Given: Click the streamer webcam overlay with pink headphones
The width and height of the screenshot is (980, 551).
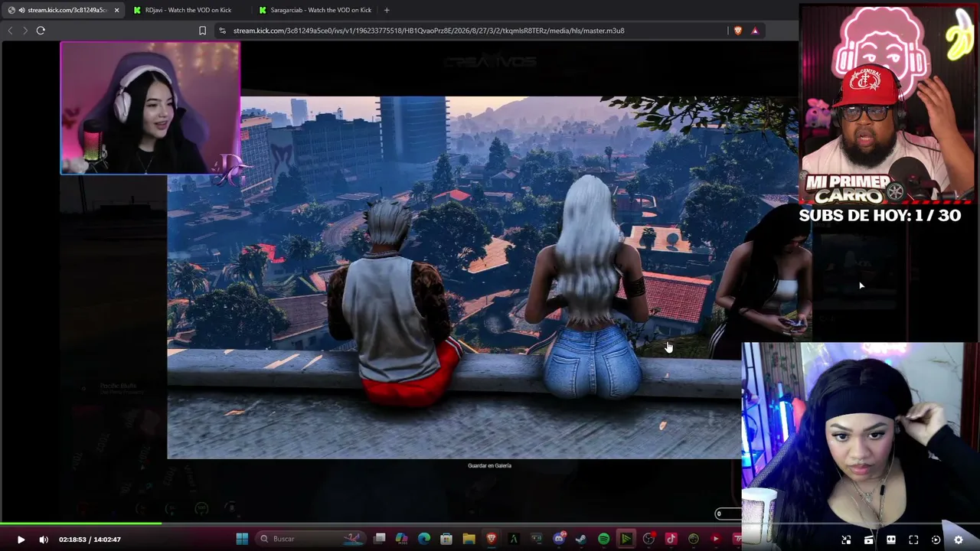Looking at the screenshot, I should point(150,108).
